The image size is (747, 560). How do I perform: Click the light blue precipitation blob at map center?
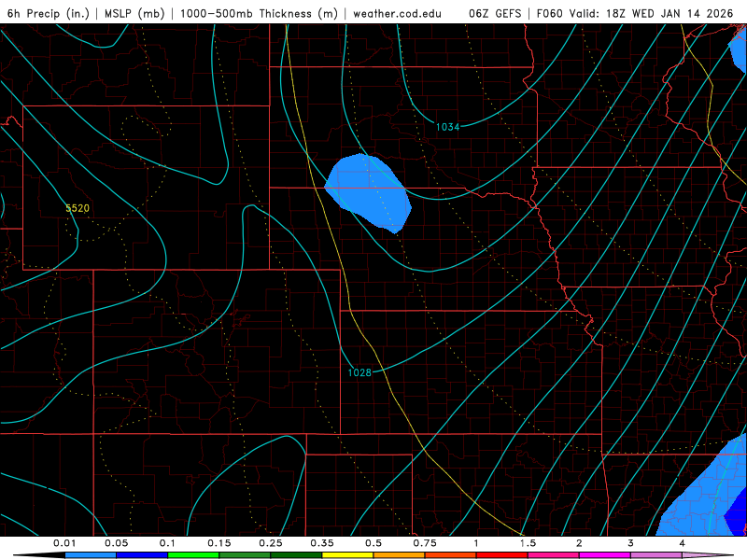pos(368,192)
